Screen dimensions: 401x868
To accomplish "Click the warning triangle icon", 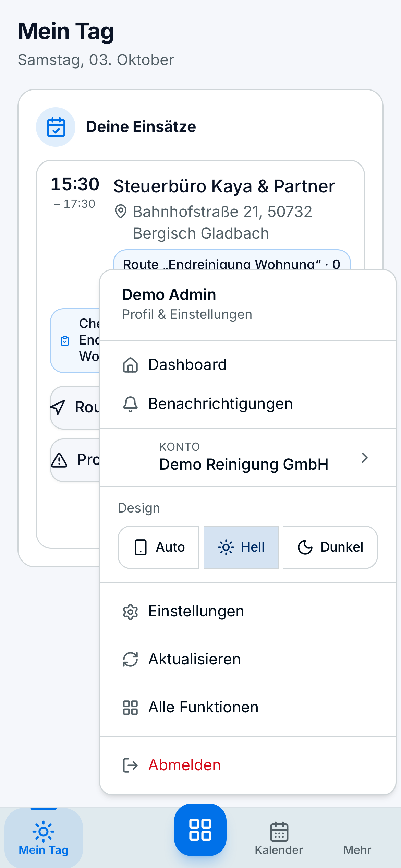I will (x=59, y=460).
